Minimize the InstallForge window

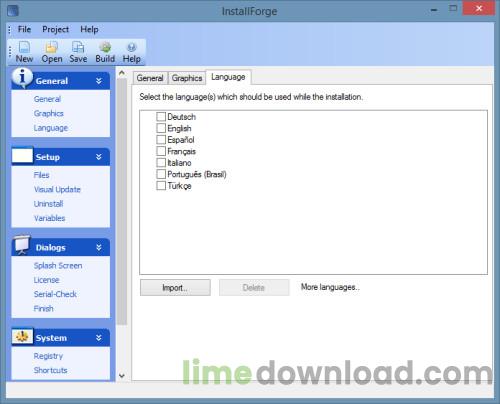pyautogui.click(x=434, y=10)
